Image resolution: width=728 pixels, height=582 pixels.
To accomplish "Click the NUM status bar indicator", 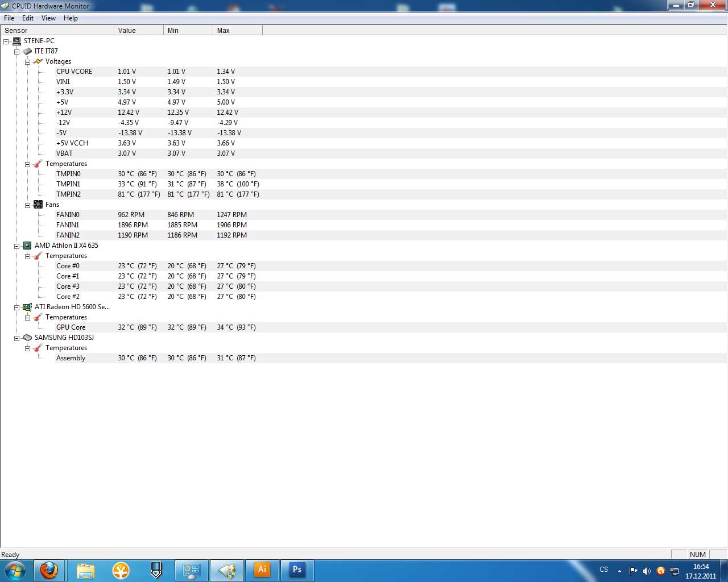I will click(x=697, y=555).
